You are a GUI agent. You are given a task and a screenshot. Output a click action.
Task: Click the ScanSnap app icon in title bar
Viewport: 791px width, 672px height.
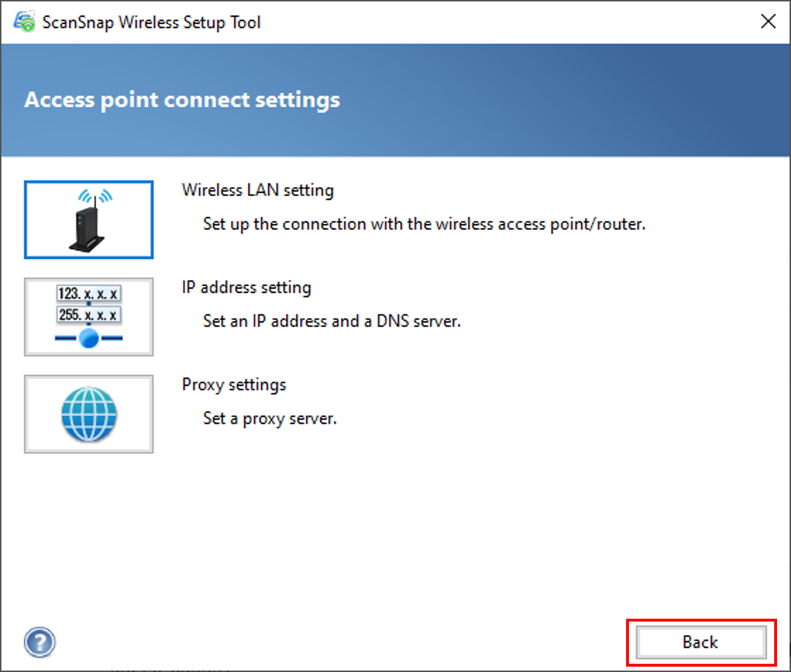click(x=25, y=21)
